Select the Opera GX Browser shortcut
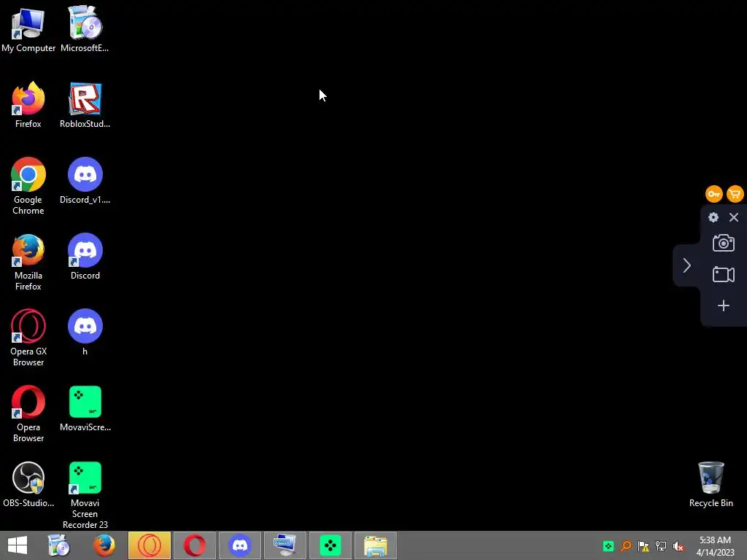Viewport: 747px width, 560px height. click(x=28, y=338)
